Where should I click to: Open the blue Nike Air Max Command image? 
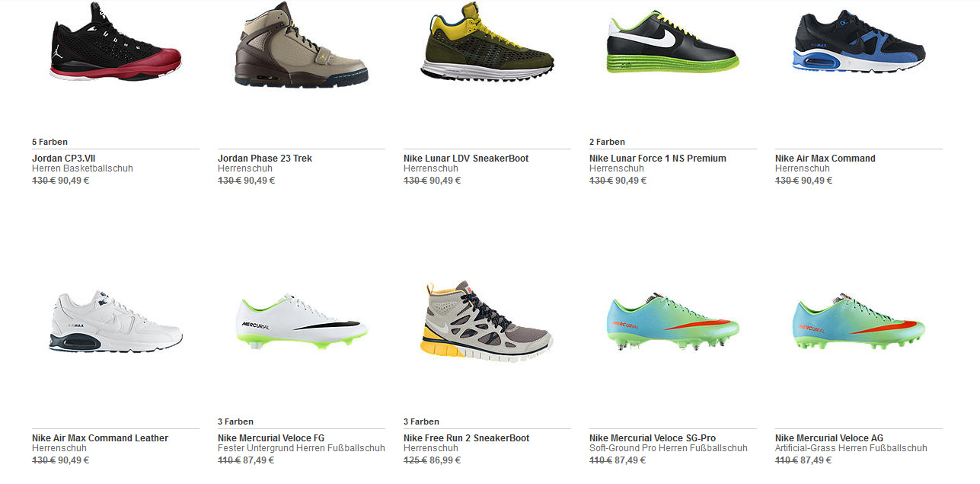pyautogui.click(x=859, y=42)
